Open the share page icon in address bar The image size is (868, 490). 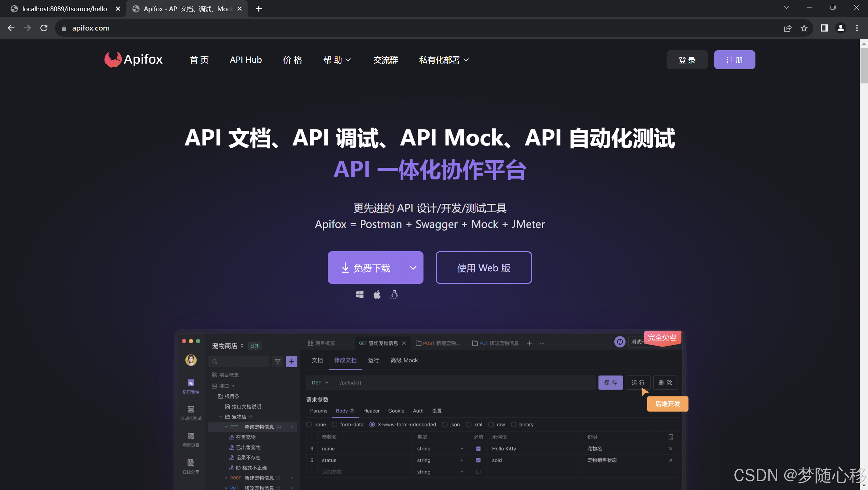pyautogui.click(x=788, y=28)
